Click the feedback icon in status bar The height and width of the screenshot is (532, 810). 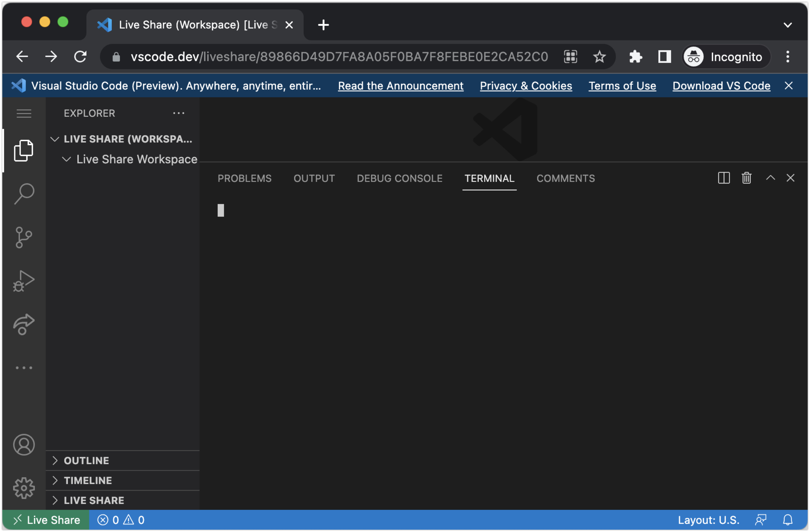pos(761,520)
